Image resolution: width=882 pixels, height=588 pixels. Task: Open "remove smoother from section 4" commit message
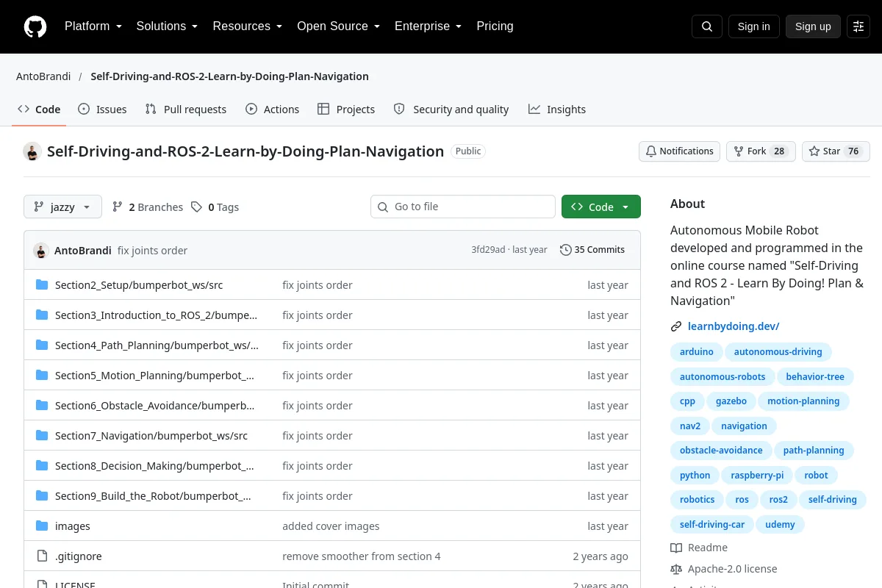pos(362,556)
